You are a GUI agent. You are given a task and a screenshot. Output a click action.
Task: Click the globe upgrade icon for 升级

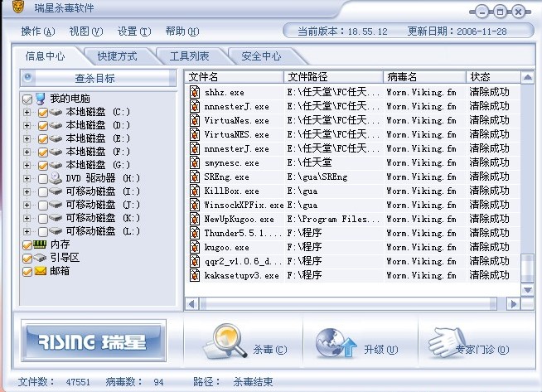point(336,343)
